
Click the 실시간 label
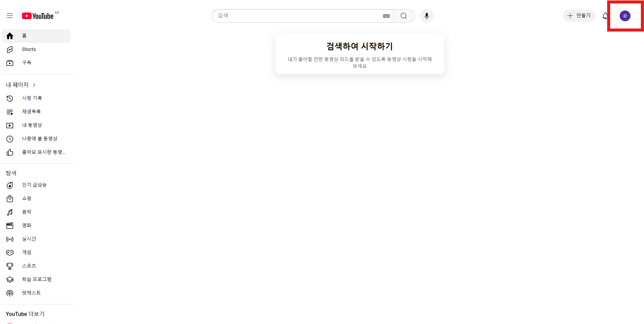click(29, 239)
